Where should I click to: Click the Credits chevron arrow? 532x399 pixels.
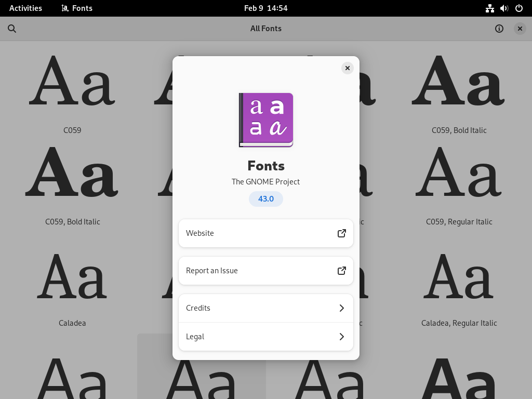tap(342, 308)
